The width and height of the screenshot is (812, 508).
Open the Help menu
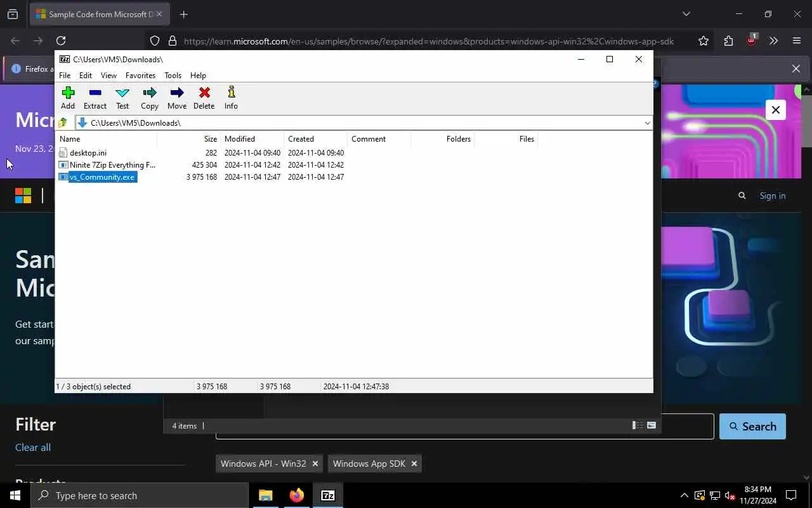(x=198, y=75)
